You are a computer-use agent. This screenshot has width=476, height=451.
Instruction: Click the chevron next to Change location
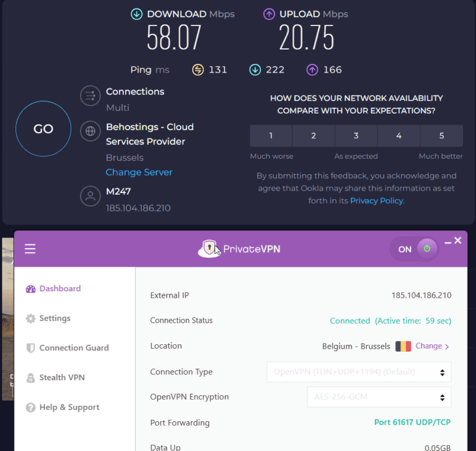[x=447, y=346]
